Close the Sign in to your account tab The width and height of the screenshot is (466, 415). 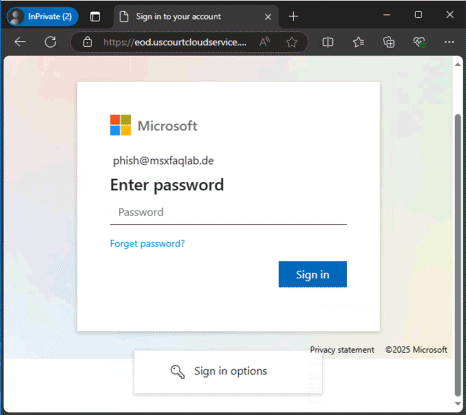coord(268,17)
